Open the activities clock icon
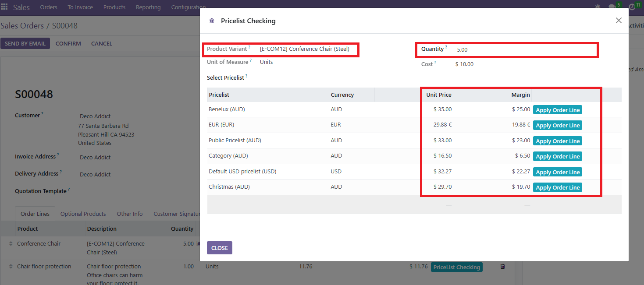The width and height of the screenshot is (644, 285). click(632, 7)
